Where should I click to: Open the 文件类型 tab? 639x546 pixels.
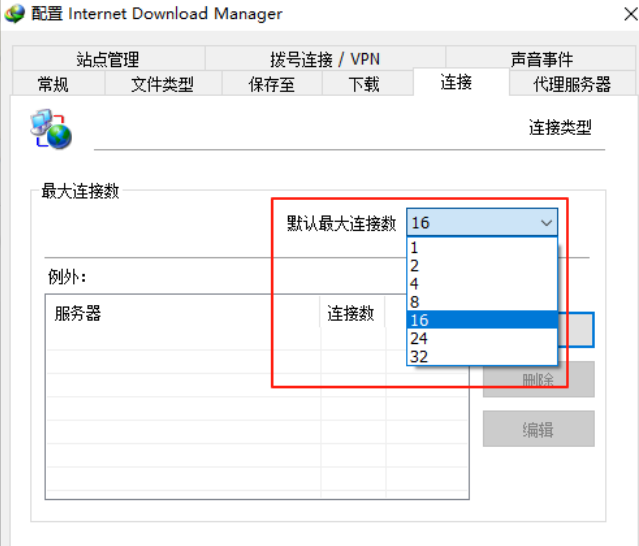click(x=163, y=84)
